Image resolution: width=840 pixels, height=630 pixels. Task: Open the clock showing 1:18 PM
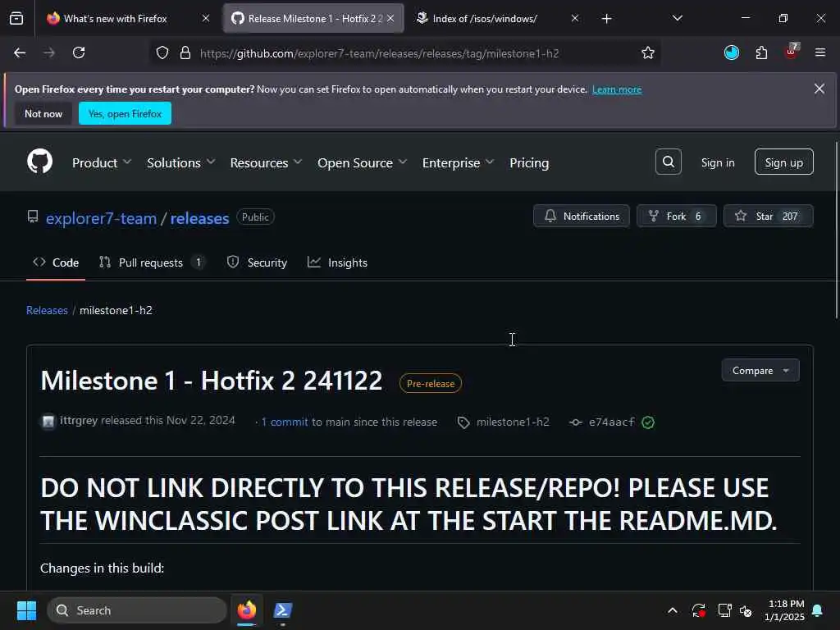[x=784, y=610]
